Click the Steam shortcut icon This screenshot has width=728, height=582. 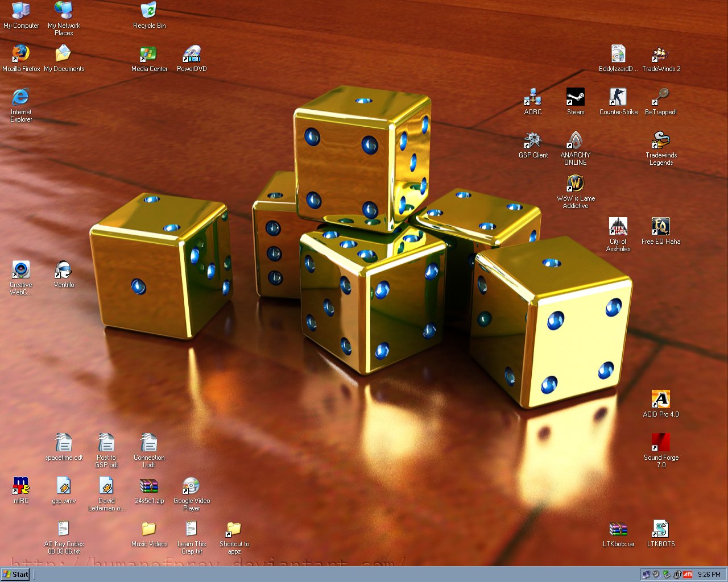(576, 97)
